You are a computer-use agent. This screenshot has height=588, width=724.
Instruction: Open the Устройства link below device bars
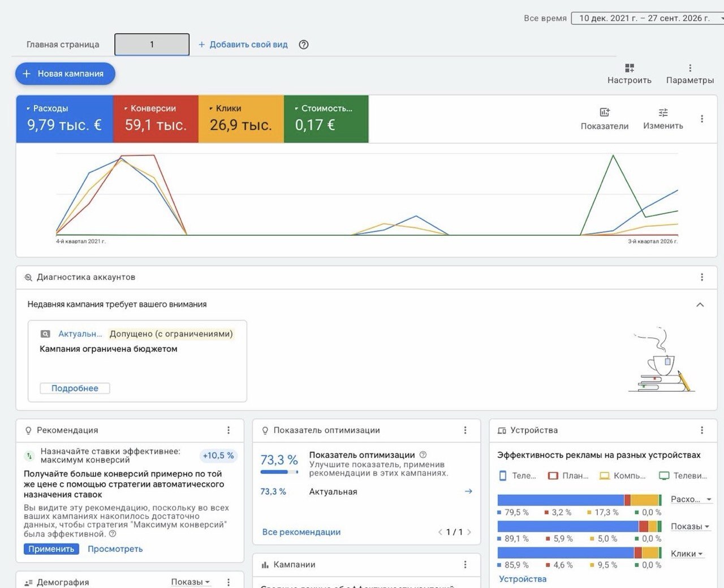pos(523,579)
